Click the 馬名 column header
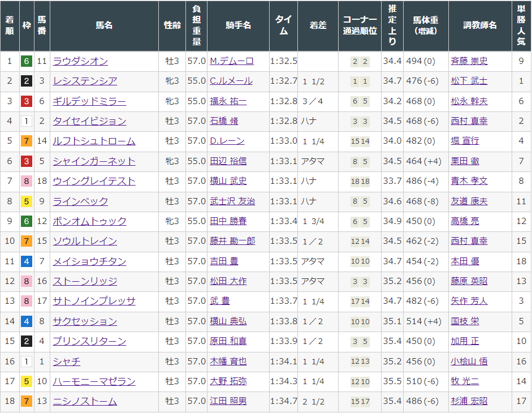 [104, 25]
